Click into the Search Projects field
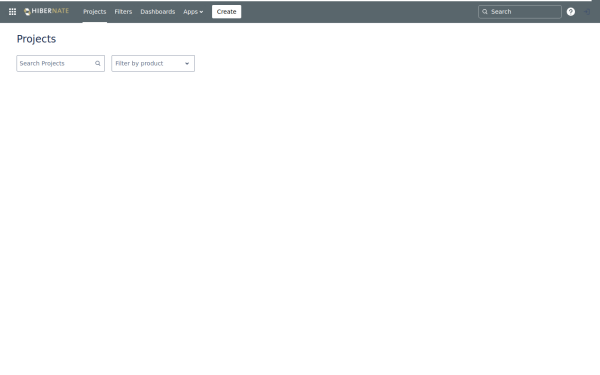Screen dimensions: 600x375 (60, 64)
